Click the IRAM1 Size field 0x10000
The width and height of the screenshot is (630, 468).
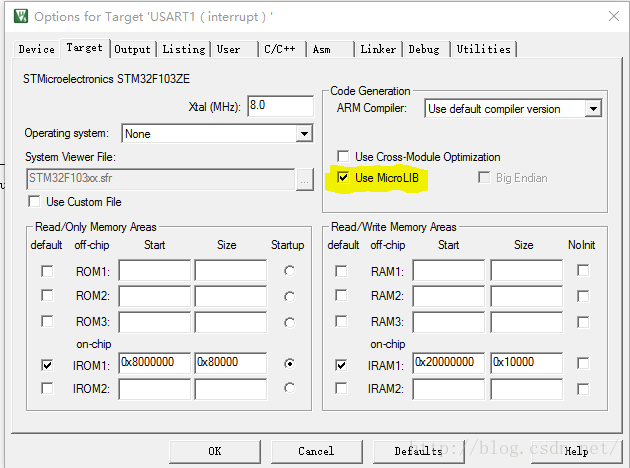(526, 363)
